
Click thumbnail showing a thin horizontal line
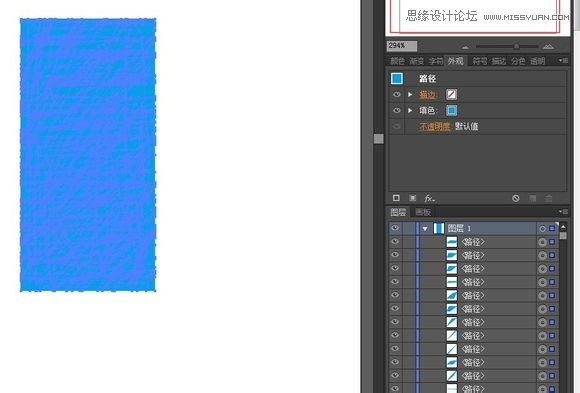pyautogui.click(x=452, y=282)
